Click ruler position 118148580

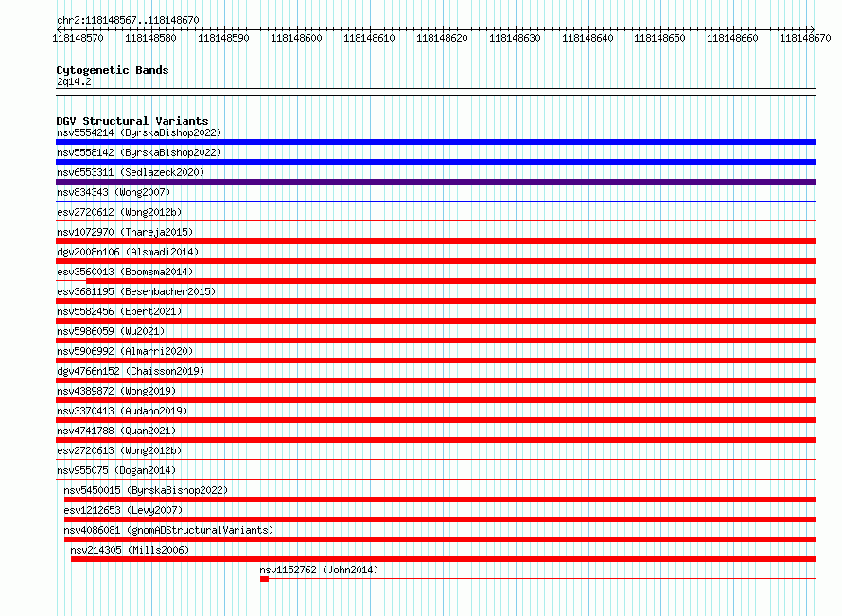click(x=150, y=38)
